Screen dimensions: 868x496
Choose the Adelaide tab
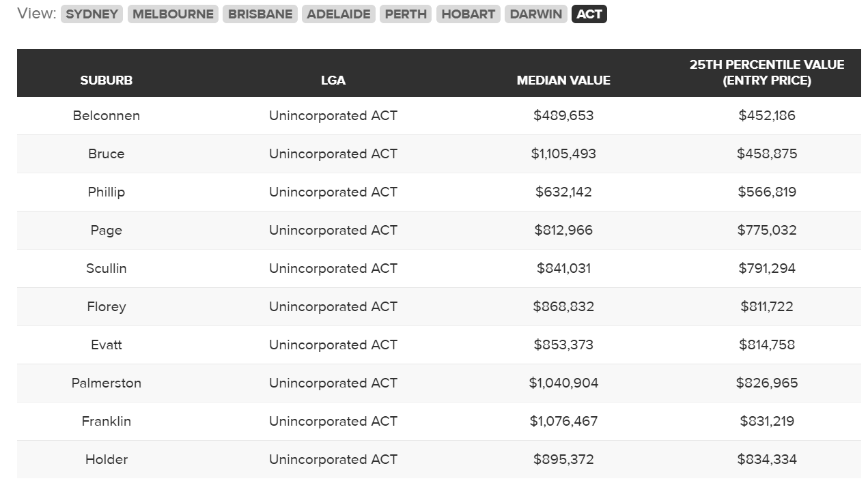(339, 14)
